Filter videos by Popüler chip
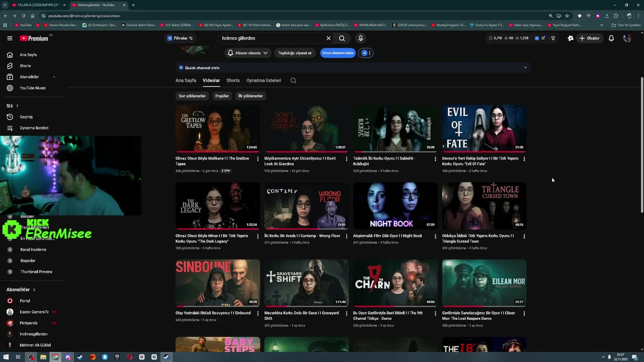Screen dimensions: 644x362 [x=222, y=96]
